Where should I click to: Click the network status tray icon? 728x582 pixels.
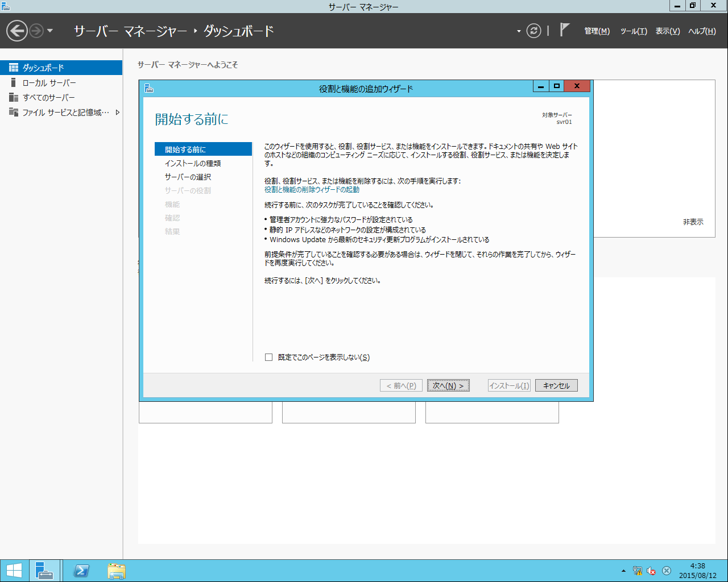coord(638,571)
